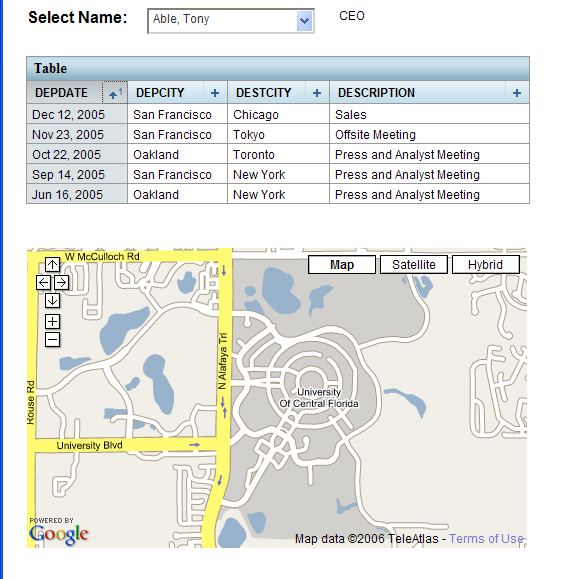Viewport: 565px width, 579px height.
Task: Click the plus icon on DESTCITY column
Action: click(317, 93)
